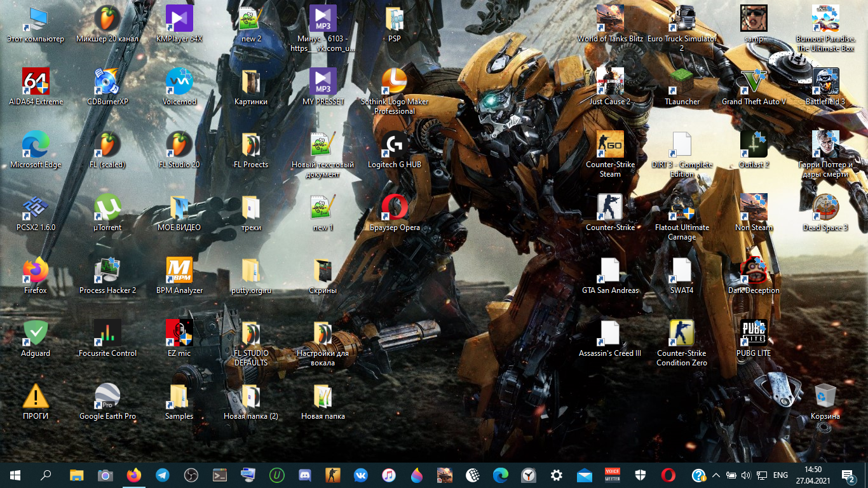Click the taskbar search magnifier

(46, 475)
